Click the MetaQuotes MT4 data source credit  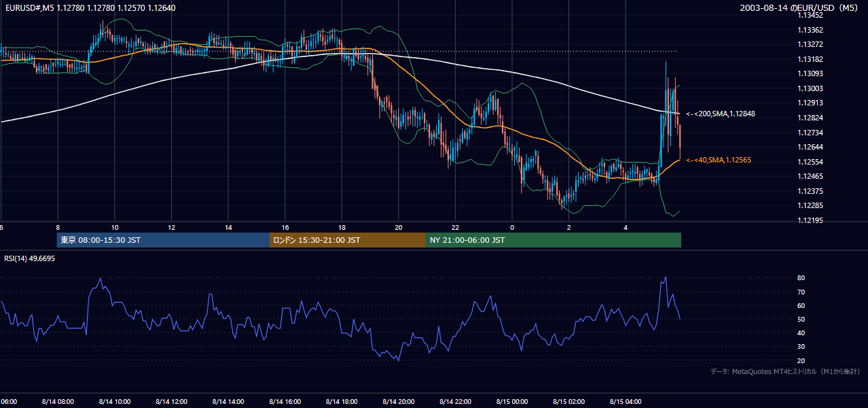[x=785, y=371]
